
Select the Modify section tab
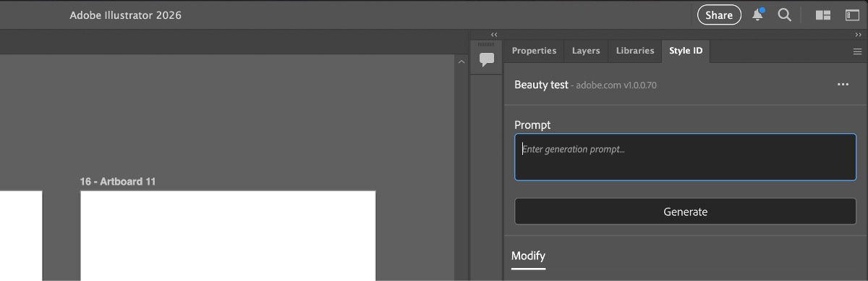click(x=528, y=256)
